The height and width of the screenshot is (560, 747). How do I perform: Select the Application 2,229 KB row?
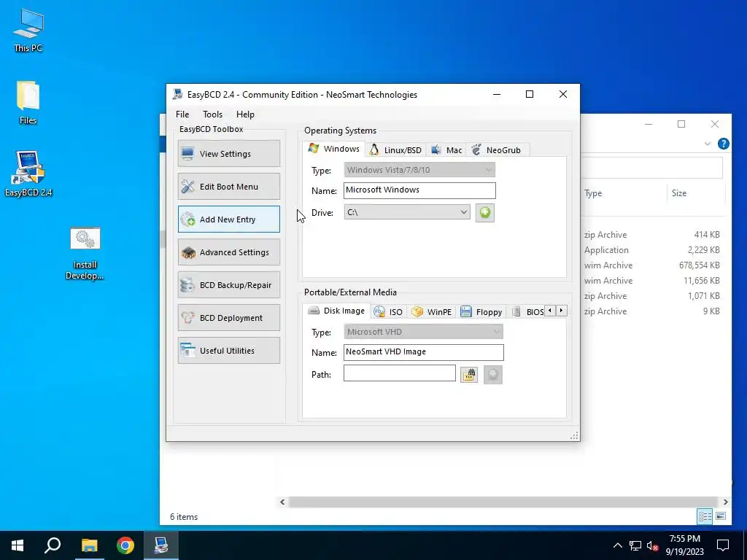[x=654, y=250]
